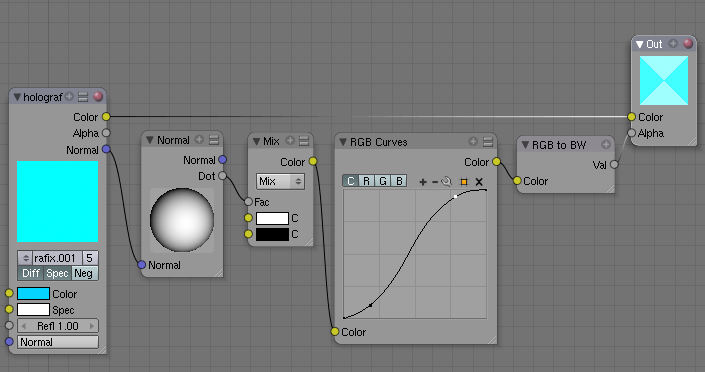Viewport: 705px width, 372px height.
Task: Toggle the Spec button
Action: pos(58,273)
